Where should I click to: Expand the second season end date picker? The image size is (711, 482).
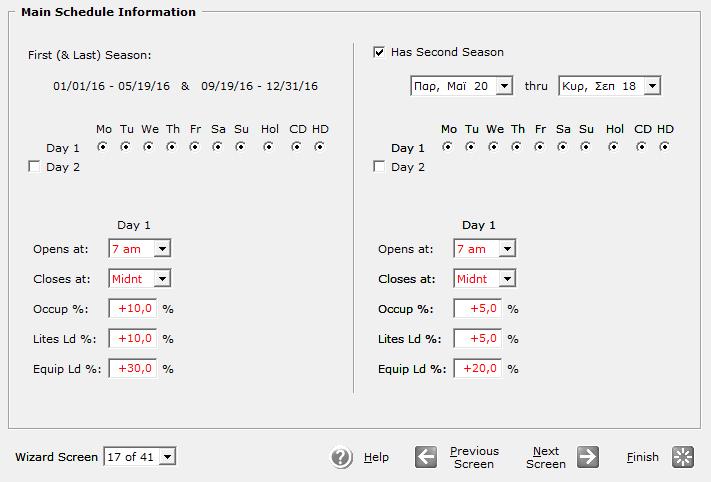tap(652, 86)
